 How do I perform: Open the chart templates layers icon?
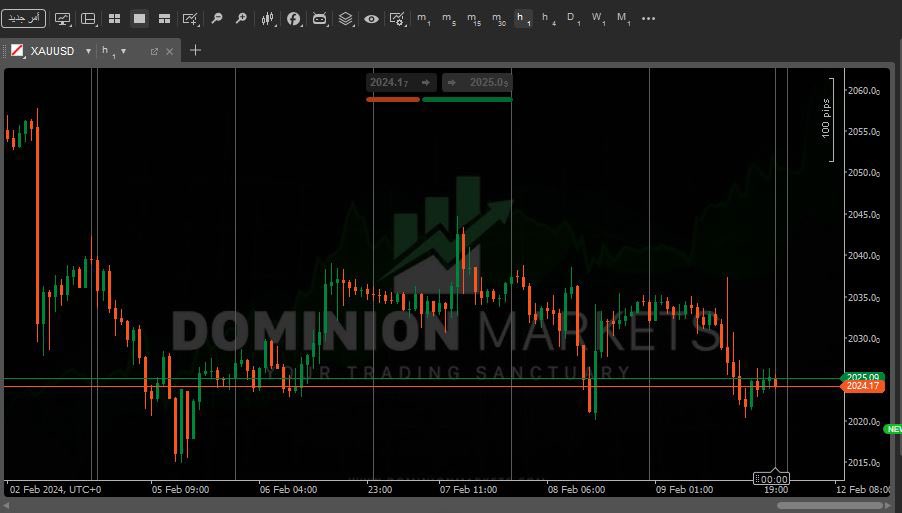pos(345,19)
